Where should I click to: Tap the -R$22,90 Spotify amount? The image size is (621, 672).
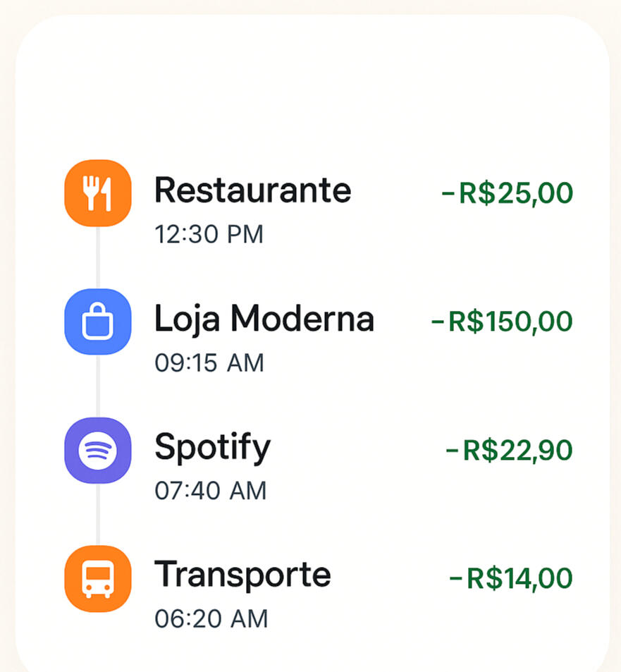click(x=509, y=450)
